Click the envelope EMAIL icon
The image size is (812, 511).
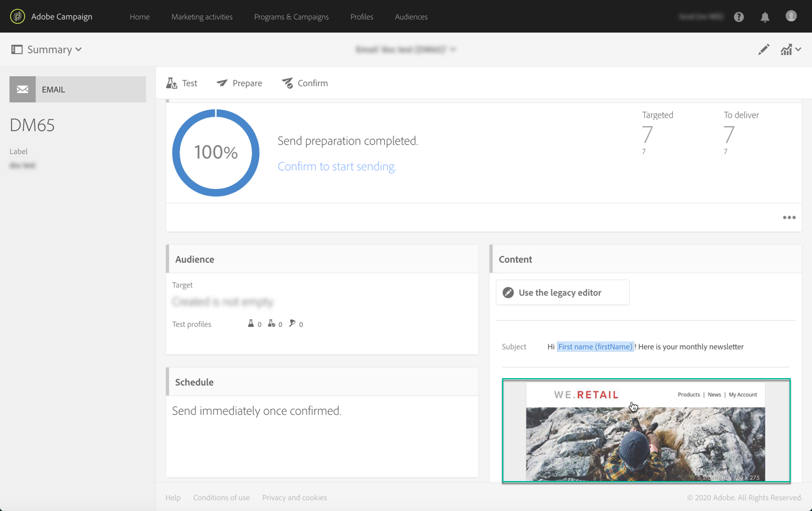point(22,89)
